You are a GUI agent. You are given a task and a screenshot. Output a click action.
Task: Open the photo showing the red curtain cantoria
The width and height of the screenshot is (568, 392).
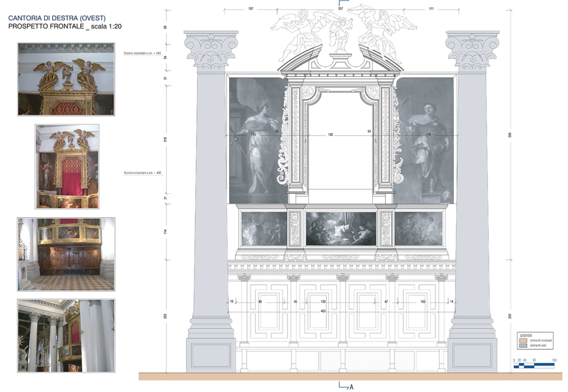pyautogui.click(x=67, y=167)
